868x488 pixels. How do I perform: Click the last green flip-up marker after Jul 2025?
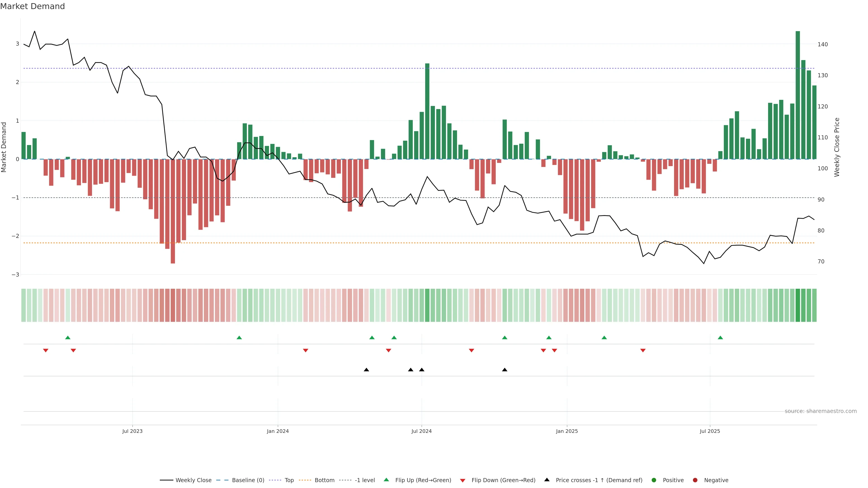pos(720,338)
